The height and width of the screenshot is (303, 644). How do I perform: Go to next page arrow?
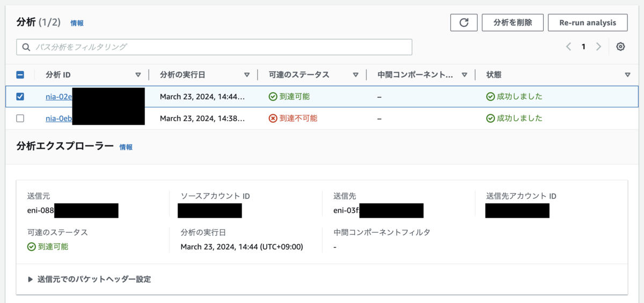click(x=598, y=47)
